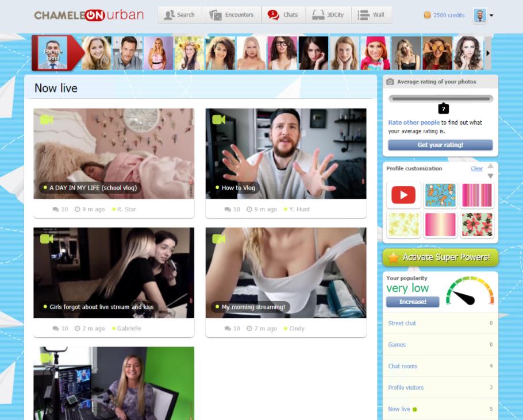This screenshot has height=420, width=523.
Task: Enter the 3DCity section
Action: [328, 15]
